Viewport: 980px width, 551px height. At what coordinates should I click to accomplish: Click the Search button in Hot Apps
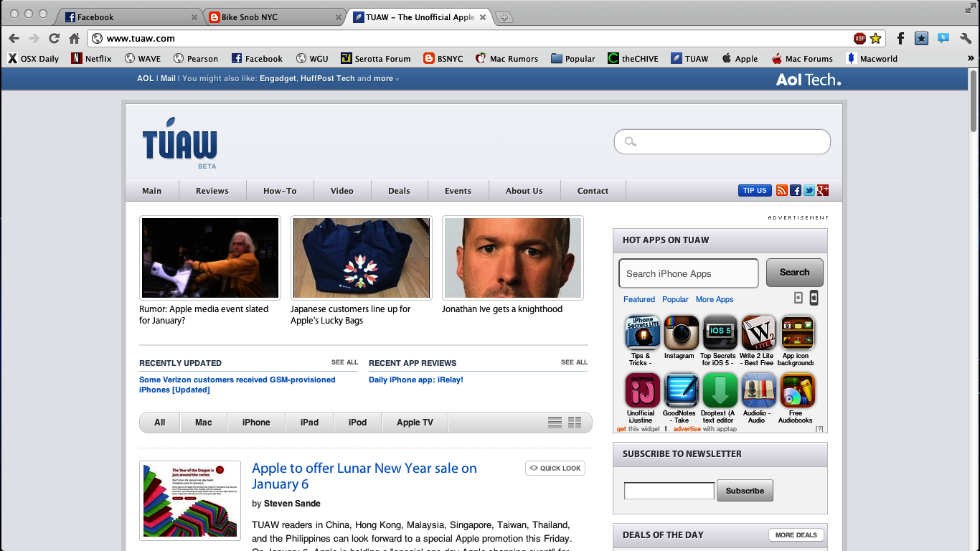point(794,273)
